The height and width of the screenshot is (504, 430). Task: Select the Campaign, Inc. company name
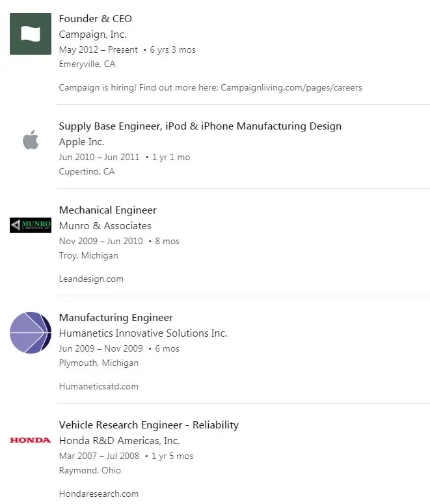click(92, 35)
